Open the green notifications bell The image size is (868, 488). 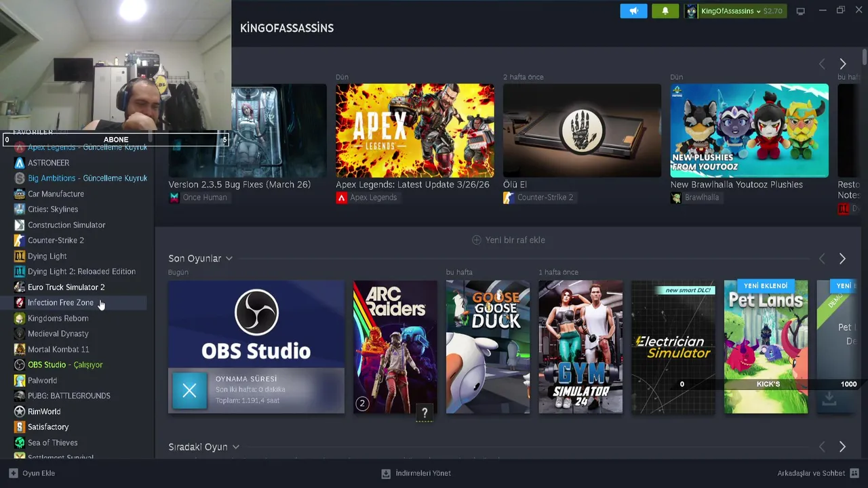pos(665,11)
